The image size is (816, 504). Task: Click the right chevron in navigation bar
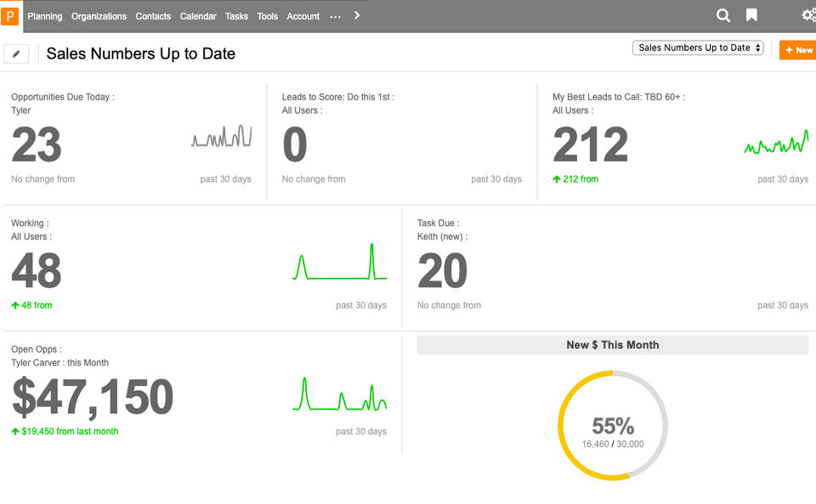[357, 15]
